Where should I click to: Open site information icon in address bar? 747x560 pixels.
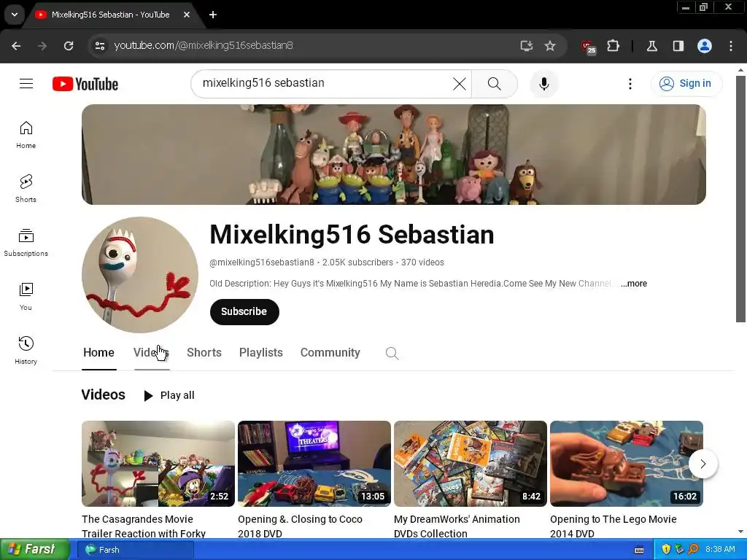tap(99, 46)
